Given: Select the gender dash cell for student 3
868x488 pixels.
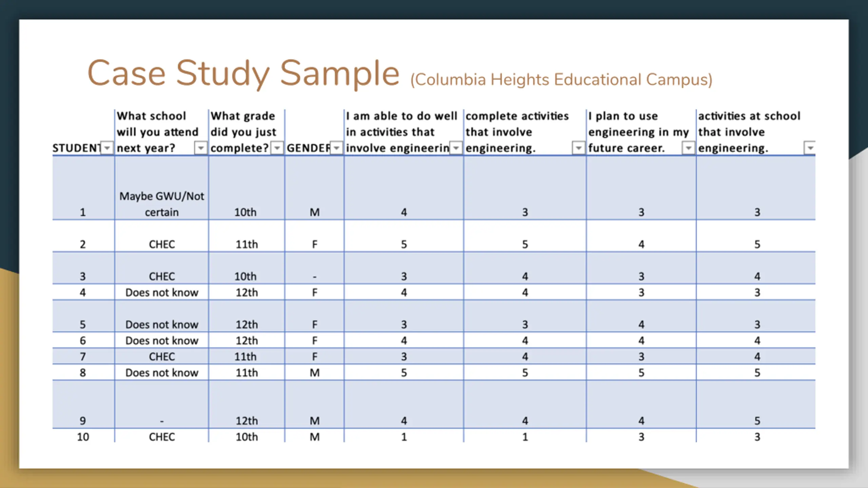Looking at the screenshot, I should (315, 277).
